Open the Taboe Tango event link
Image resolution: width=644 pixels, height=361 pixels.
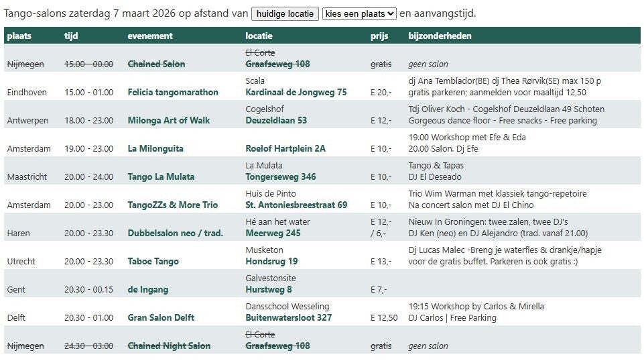pos(153,261)
